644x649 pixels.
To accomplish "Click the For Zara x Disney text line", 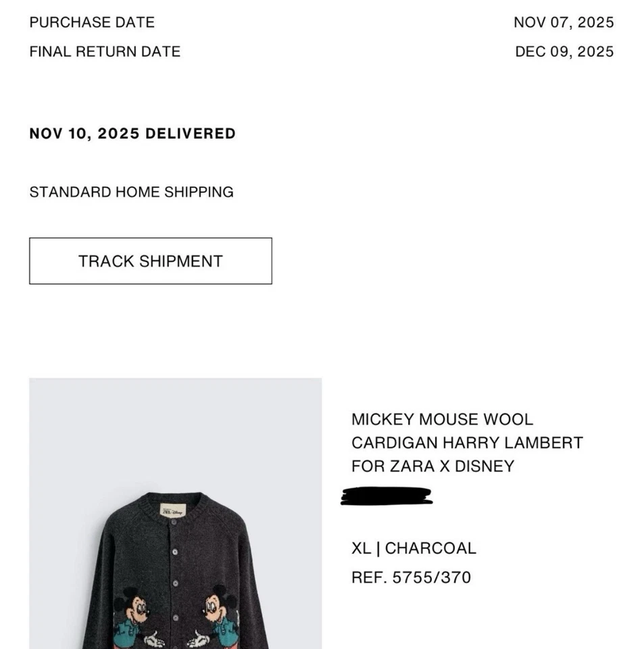I will (x=432, y=466).
